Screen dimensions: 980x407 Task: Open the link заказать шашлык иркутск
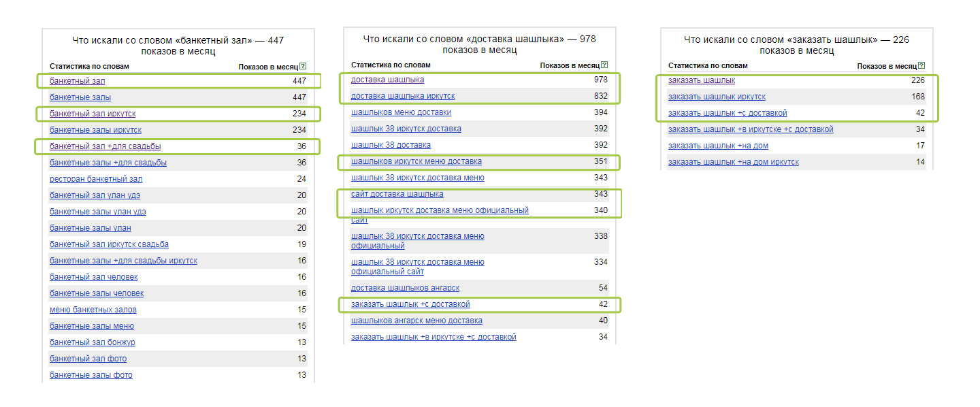[x=717, y=97]
